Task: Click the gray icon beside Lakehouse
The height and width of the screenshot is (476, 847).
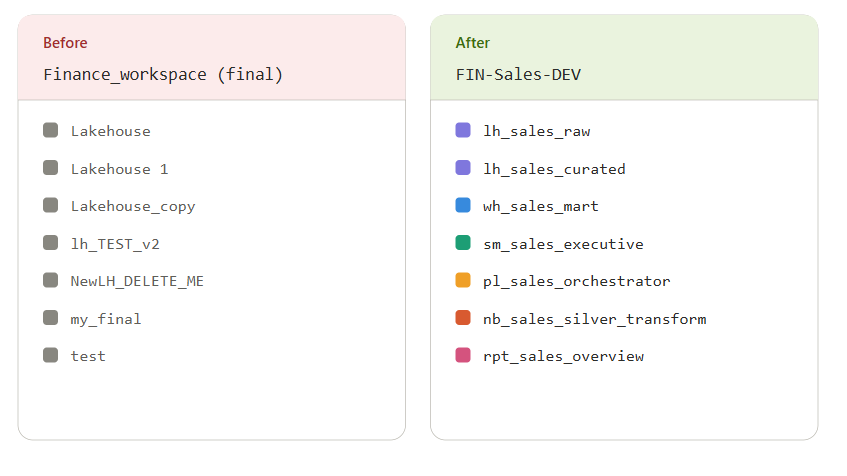Action: click(x=50, y=130)
